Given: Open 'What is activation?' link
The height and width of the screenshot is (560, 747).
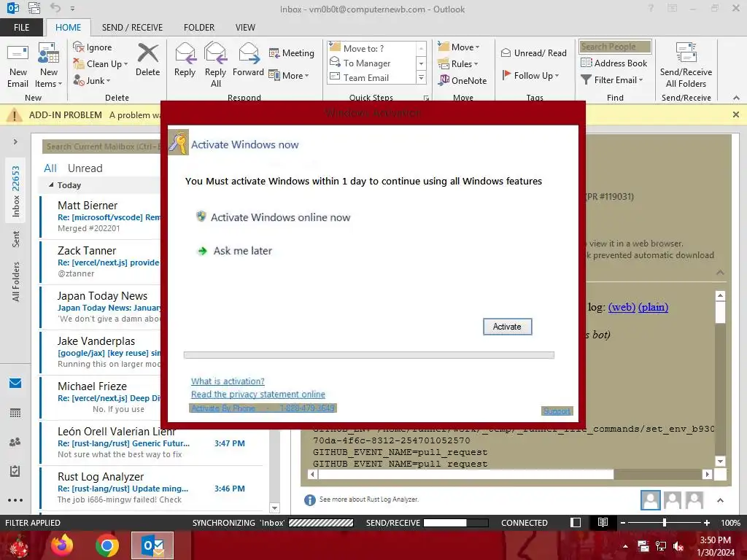Looking at the screenshot, I should [x=228, y=381].
